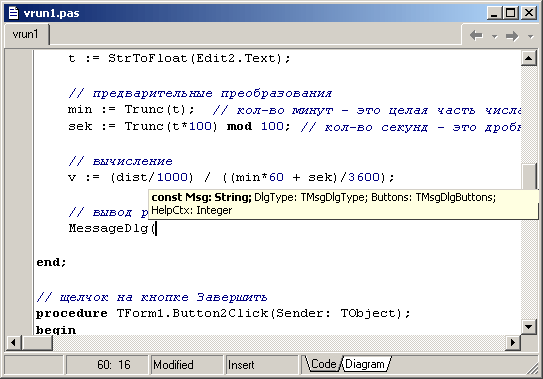Image resolution: width=543 pixels, height=379 pixels.
Task: Click the 'procedure TForm1.Button2Click' declaration
Action: pos(223,313)
